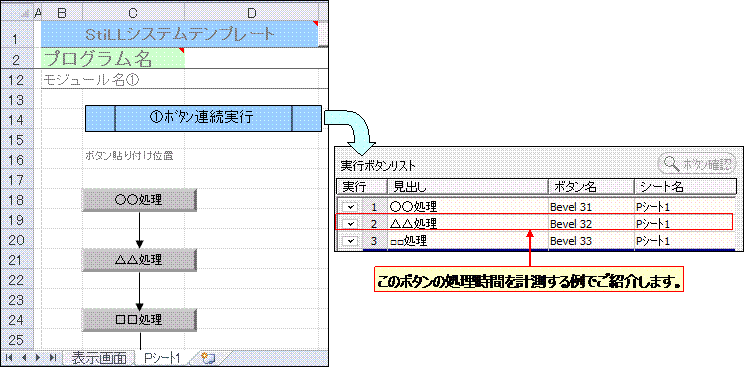This screenshot has height=367, width=744.
Task: Click the 見出し column header
Action: pyautogui.click(x=468, y=187)
